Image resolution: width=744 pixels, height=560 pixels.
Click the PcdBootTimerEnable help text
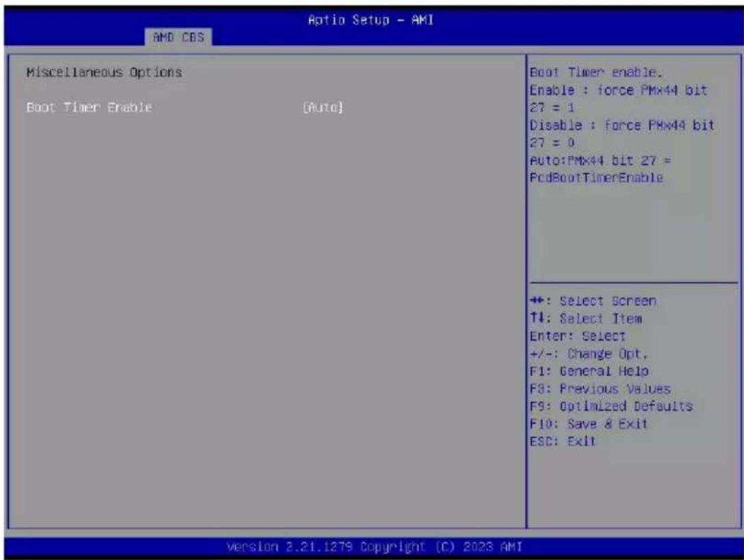pyautogui.click(x=596, y=178)
